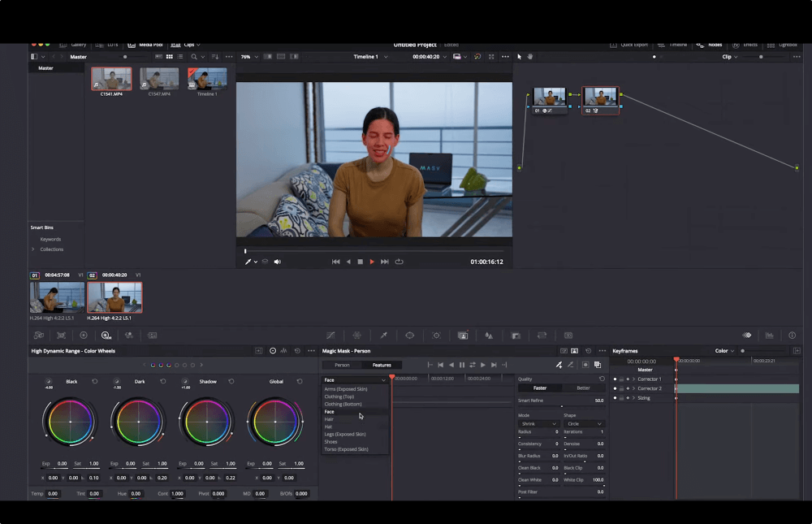Adjust the Smart Refine slider
Image resolution: width=812 pixels, height=524 pixels.
(x=561, y=406)
